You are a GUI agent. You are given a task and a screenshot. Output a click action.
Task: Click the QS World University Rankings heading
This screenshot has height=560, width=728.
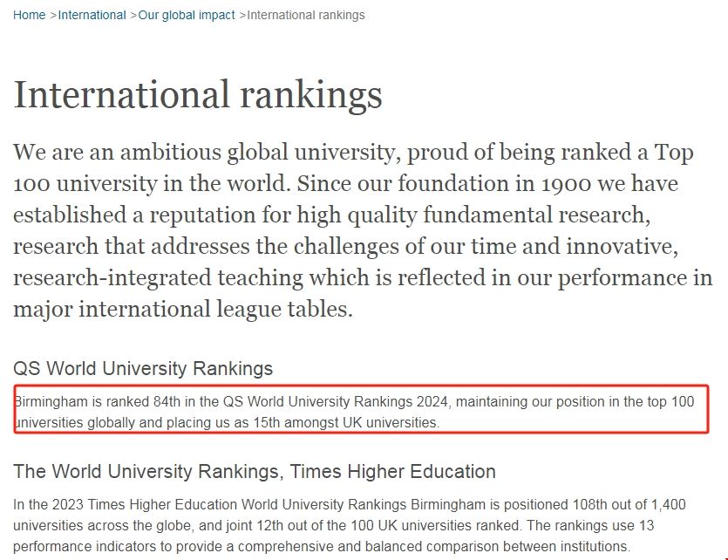point(143,368)
